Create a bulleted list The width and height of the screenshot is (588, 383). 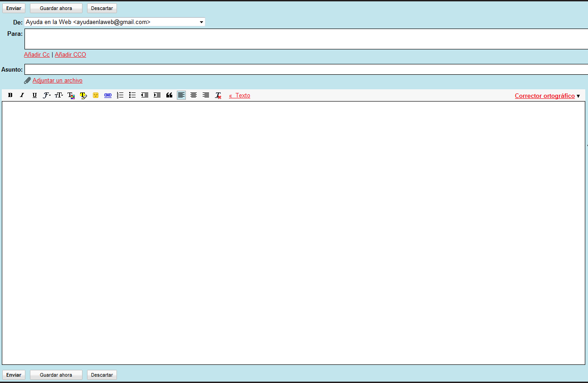(x=132, y=95)
